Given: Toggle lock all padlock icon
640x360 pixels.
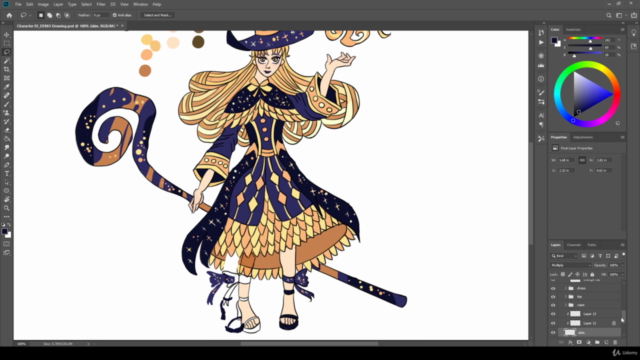Looking at the screenshot, I should click(592, 274).
